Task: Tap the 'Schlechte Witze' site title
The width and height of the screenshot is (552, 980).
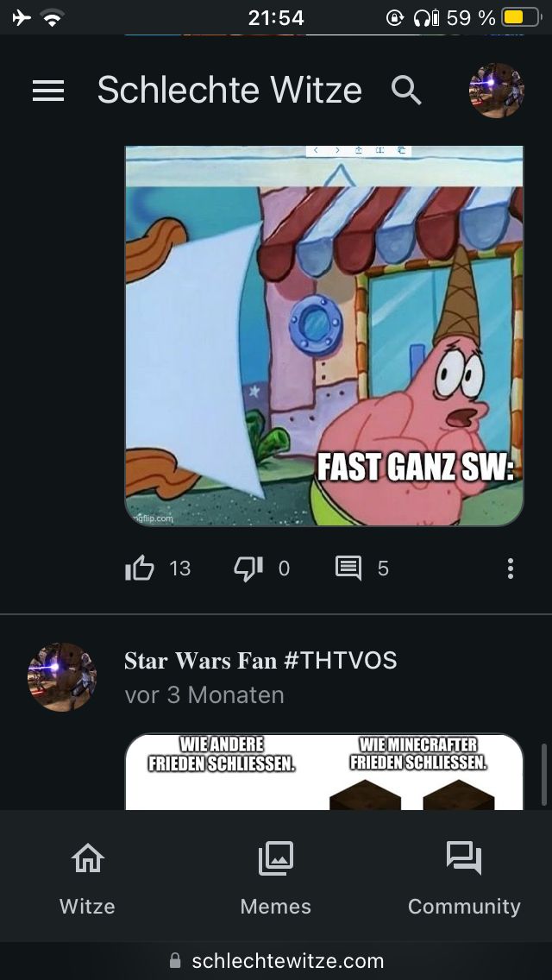Action: click(x=229, y=90)
